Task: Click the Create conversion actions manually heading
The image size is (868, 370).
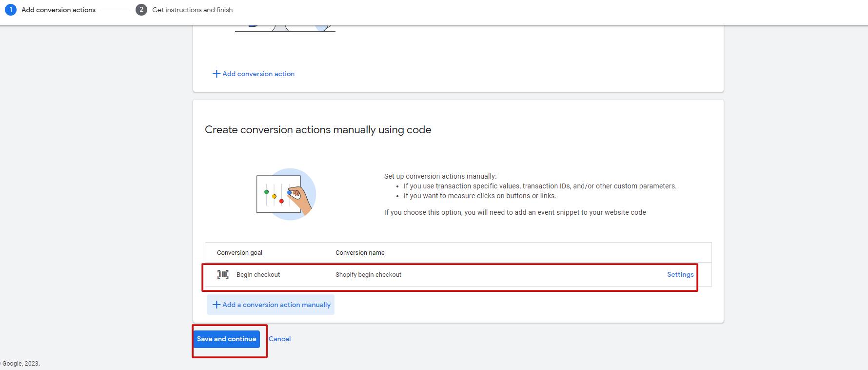Action: click(318, 130)
